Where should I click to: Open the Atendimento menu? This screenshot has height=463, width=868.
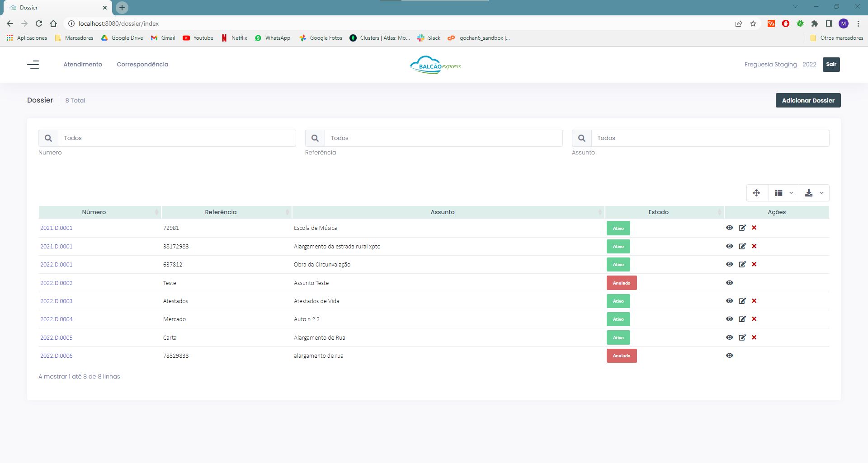(x=83, y=65)
